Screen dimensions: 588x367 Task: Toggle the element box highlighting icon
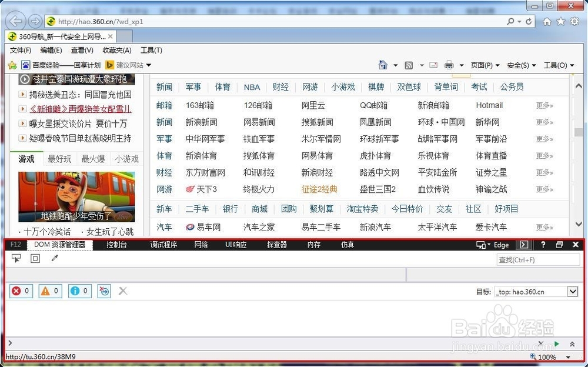click(35, 258)
